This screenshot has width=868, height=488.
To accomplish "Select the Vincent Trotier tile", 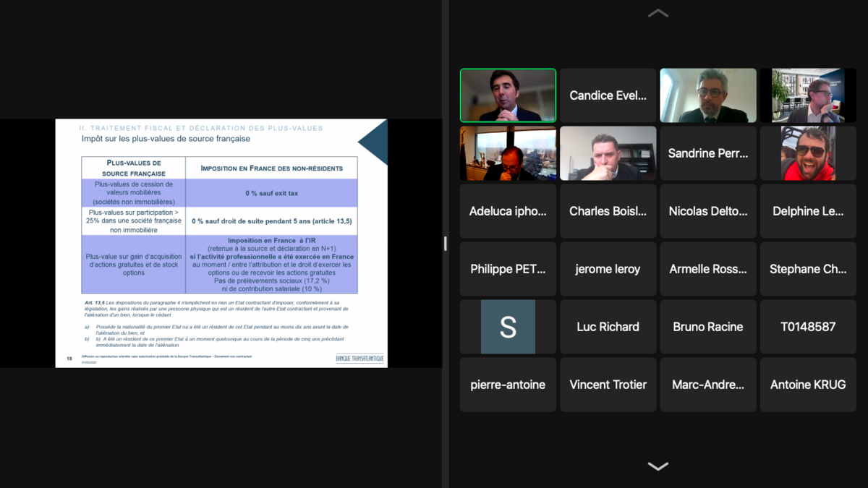I will coord(608,385).
